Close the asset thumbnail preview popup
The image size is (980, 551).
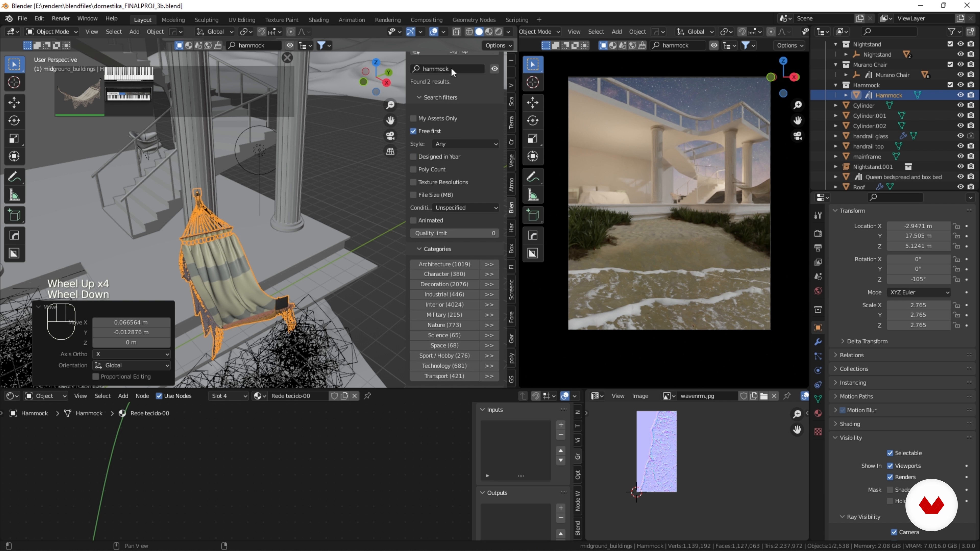coord(287,58)
